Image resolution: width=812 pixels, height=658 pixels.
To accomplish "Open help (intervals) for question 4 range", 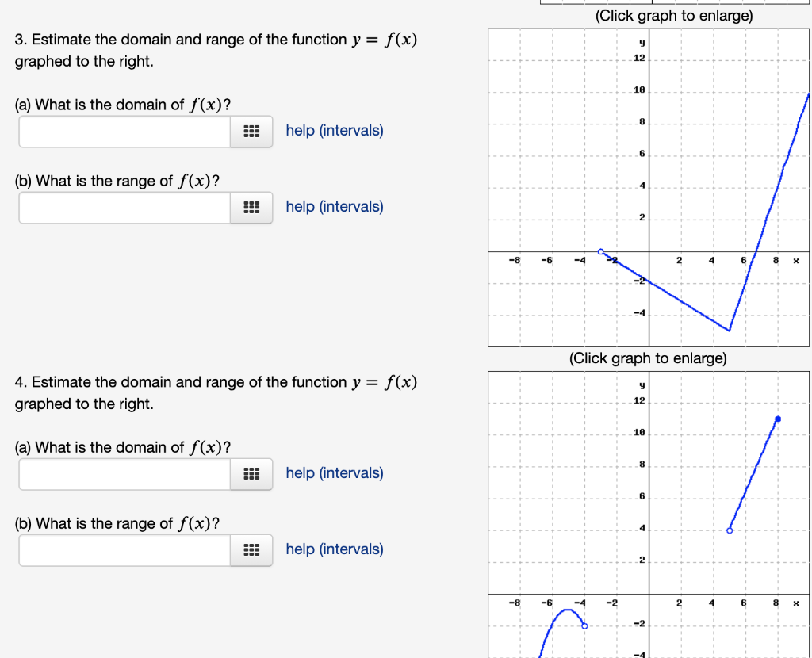I will [x=334, y=549].
